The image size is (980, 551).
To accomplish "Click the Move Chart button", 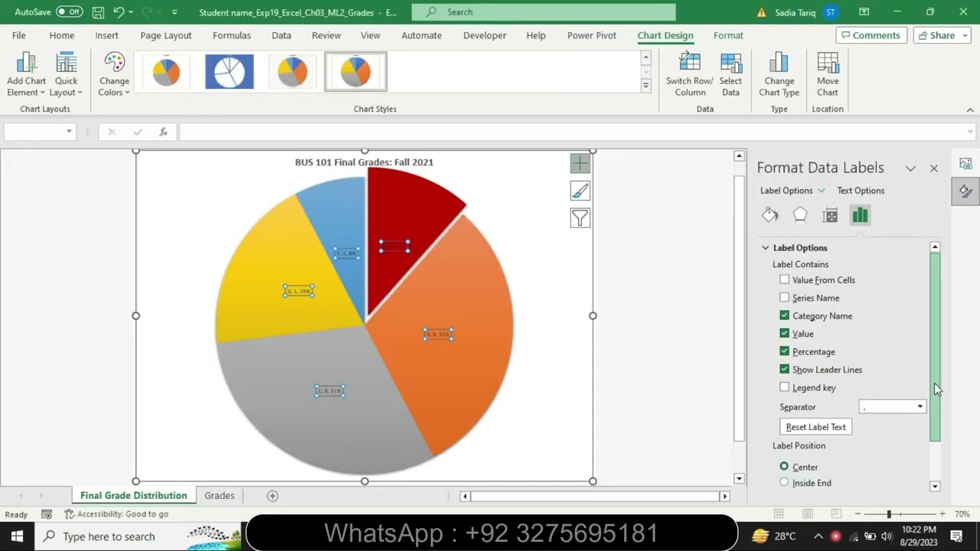I will pos(828,75).
